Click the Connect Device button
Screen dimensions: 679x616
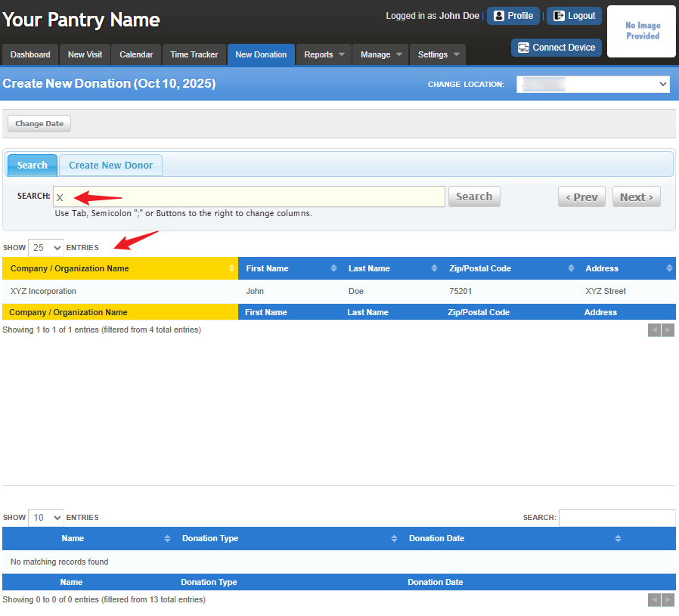557,48
